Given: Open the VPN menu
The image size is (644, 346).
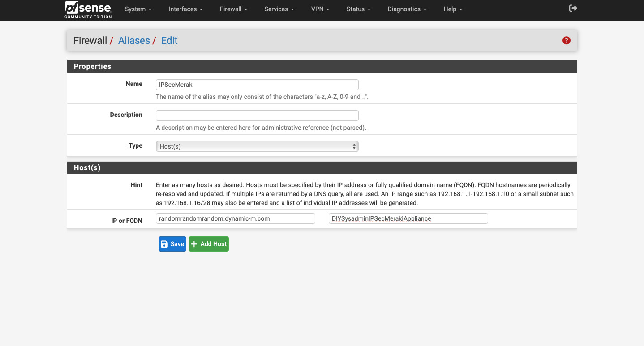Looking at the screenshot, I should coord(320,9).
